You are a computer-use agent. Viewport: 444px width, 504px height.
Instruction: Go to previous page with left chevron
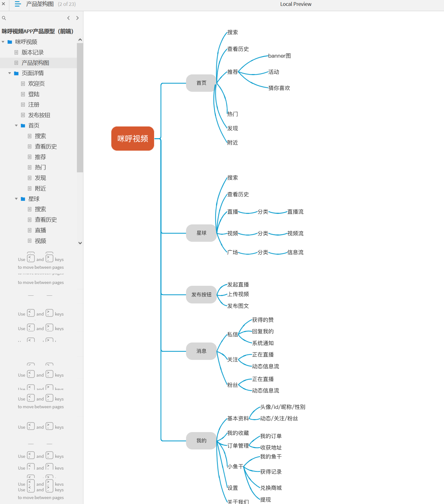pos(69,18)
